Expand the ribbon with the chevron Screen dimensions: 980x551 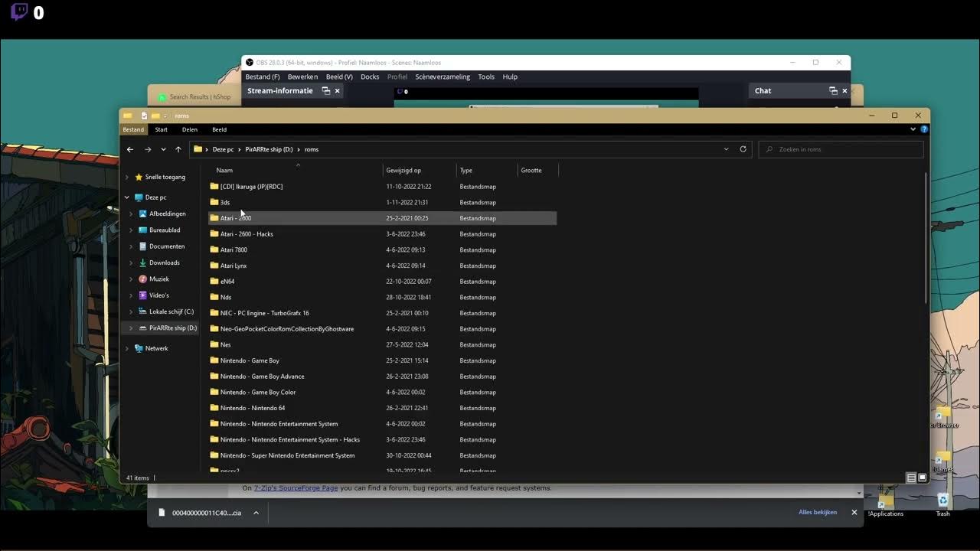click(x=913, y=129)
